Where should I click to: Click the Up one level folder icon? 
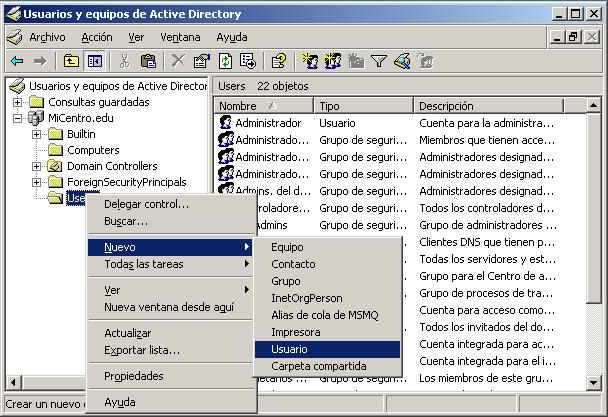[72, 62]
